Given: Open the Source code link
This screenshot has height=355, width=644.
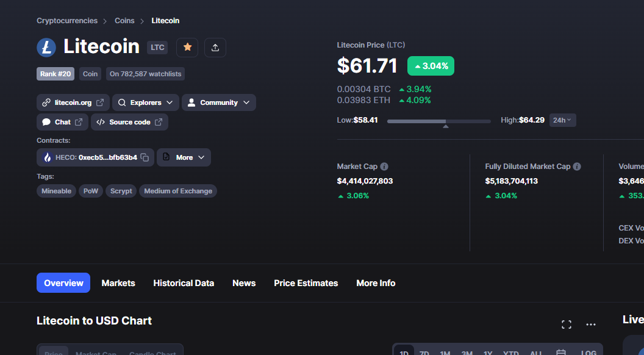Looking at the screenshot, I should pyautogui.click(x=129, y=122).
